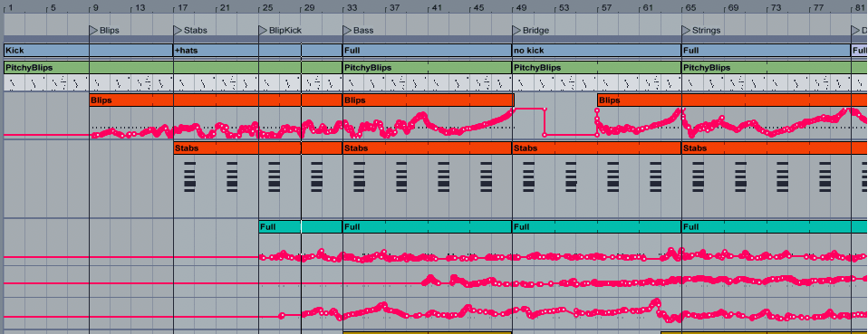The image size is (868, 334).
Task: Select orange Blips clip starting at bar 33
Action: (x=429, y=100)
